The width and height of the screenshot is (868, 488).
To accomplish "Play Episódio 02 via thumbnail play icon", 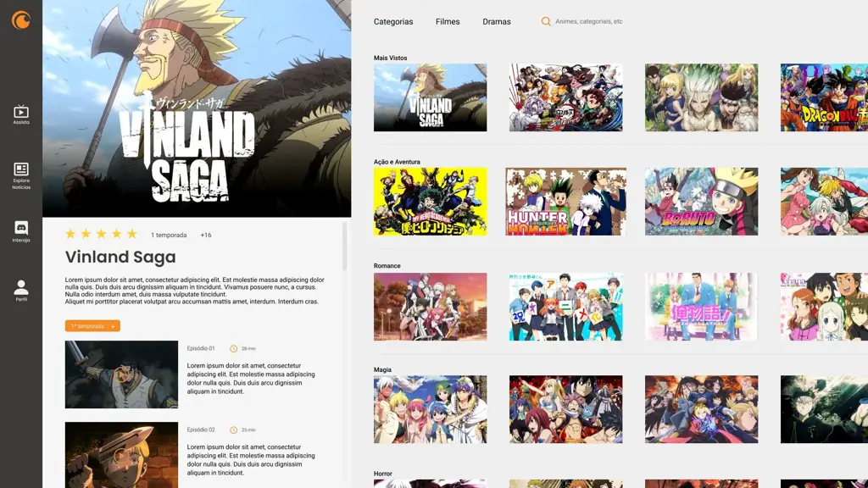I will tap(121, 455).
